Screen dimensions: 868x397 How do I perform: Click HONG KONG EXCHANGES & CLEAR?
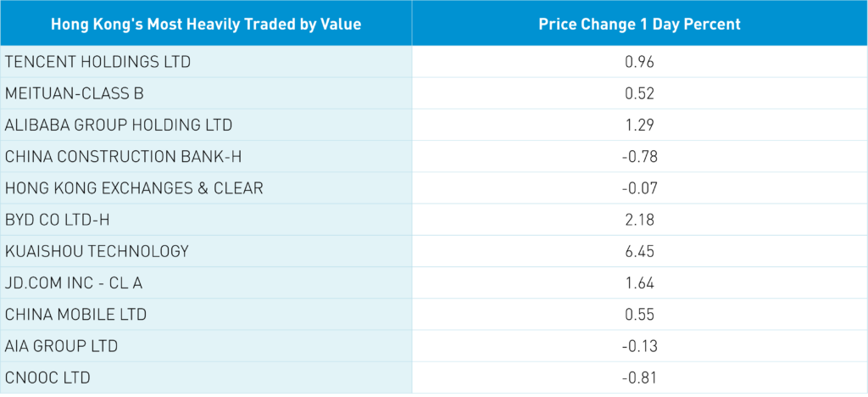pyautogui.click(x=134, y=188)
